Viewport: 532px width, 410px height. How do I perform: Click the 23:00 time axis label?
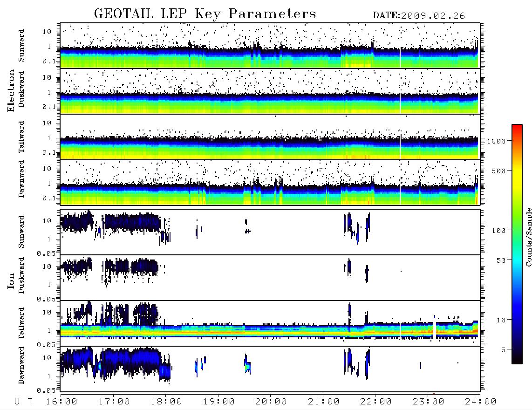tap(429, 402)
